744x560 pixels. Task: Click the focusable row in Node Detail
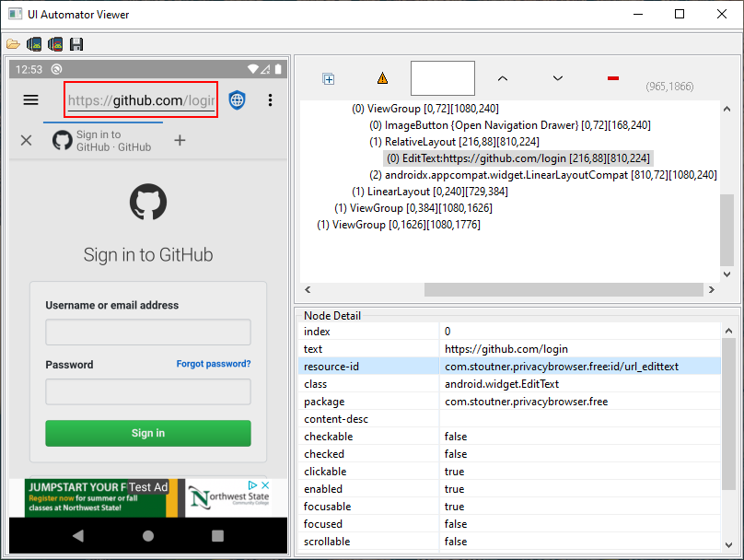coord(509,507)
